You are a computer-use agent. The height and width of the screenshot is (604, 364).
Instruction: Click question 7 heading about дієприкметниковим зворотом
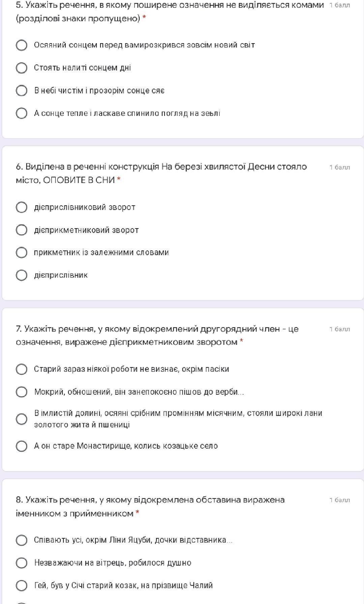tap(157, 335)
